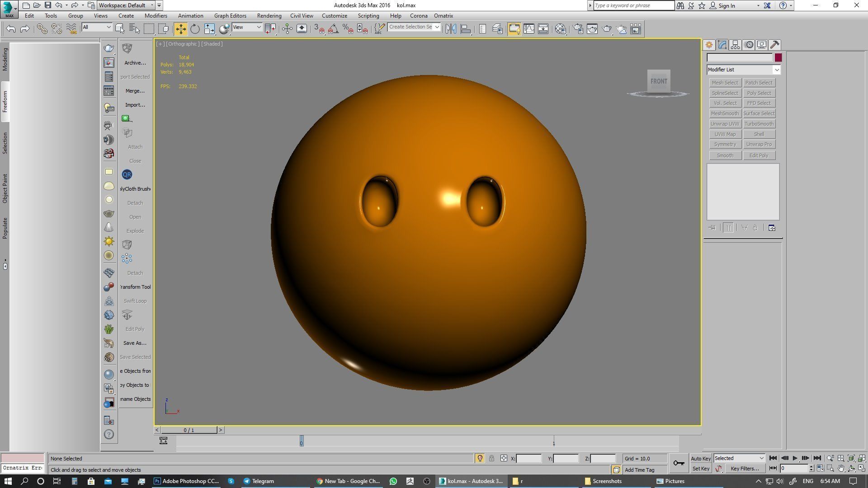Open the Rendering menu
Image resolution: width=868 pixels, height=488 pixels.
pyautogui.click(x=269, y=16)
